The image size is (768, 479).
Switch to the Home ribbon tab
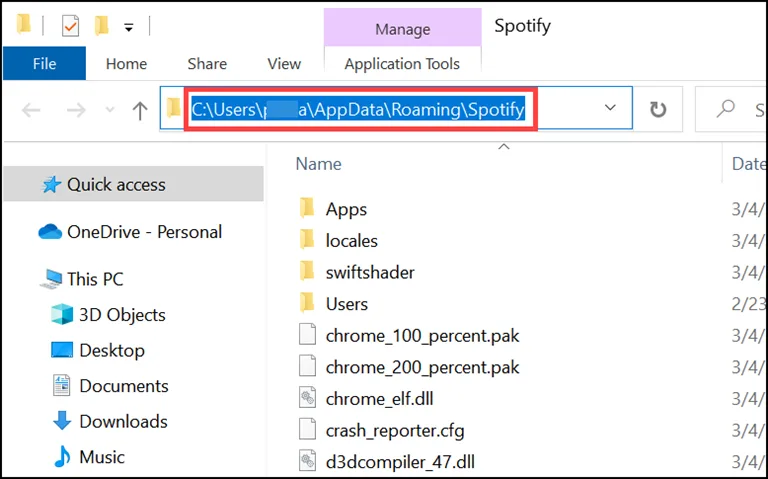click(126, 64)
